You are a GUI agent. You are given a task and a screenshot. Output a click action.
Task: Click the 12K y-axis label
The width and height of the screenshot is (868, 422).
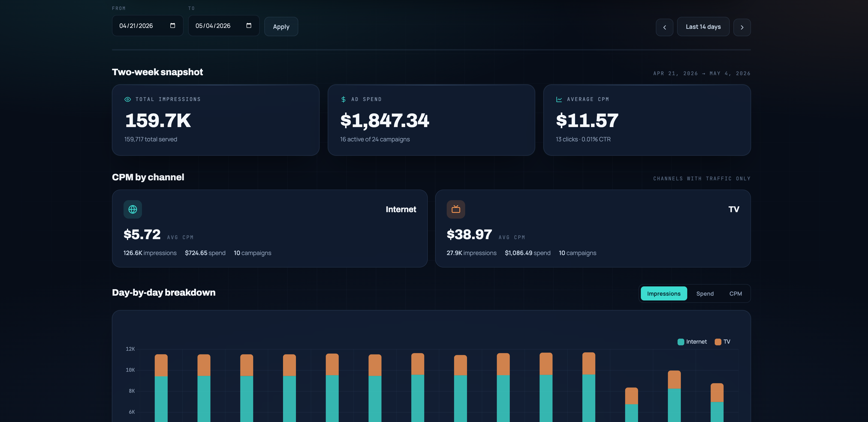point(130,349)
